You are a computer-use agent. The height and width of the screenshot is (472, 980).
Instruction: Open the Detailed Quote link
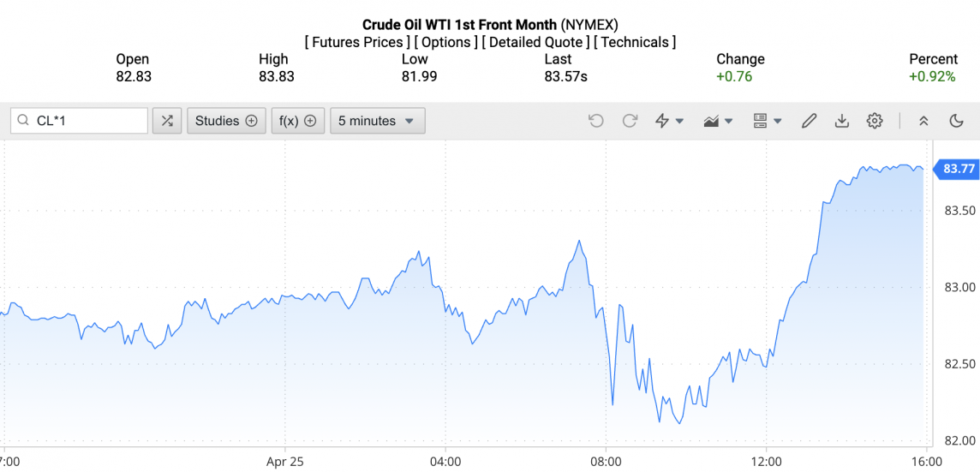(x=537, y=43)
